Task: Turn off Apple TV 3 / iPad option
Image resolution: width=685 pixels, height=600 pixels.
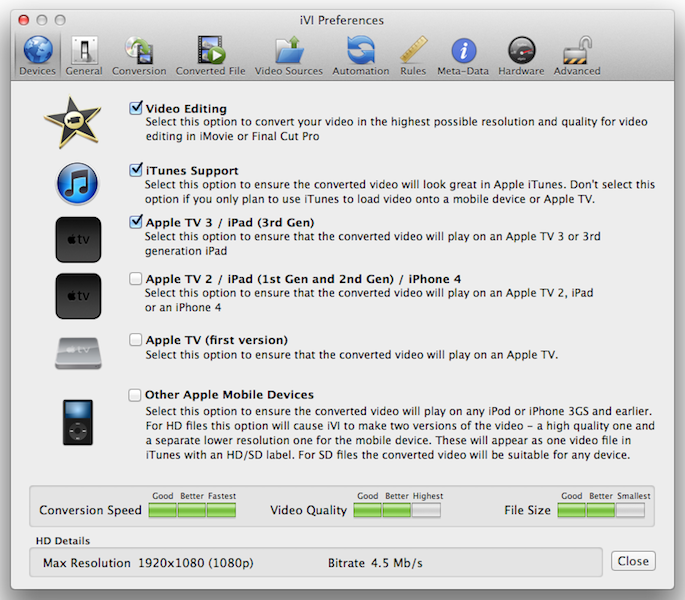Action: point(136,222)
